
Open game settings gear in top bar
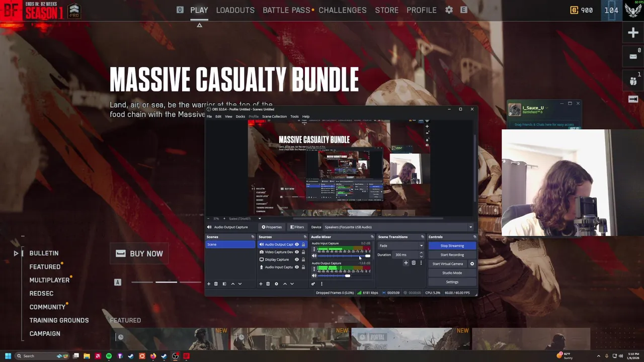tap(449, 10)
